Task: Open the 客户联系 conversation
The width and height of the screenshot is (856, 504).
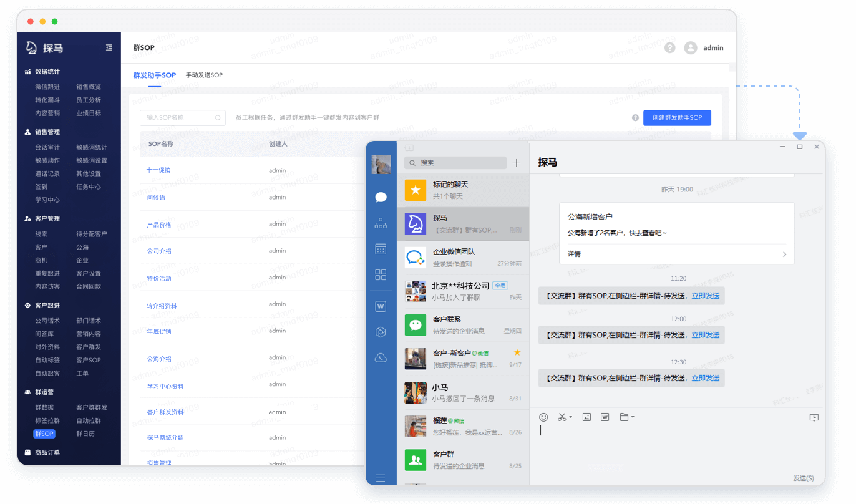Action: click(463, 325)
